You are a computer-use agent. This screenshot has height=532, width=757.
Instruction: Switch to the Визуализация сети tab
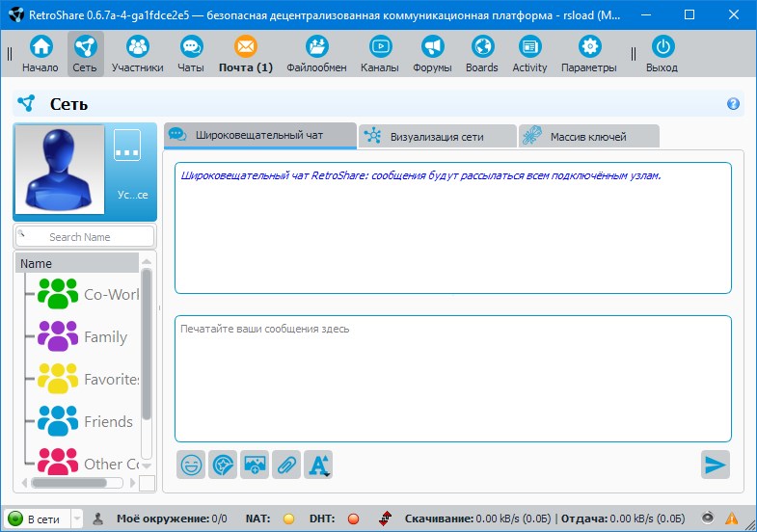tap(436, 137)
